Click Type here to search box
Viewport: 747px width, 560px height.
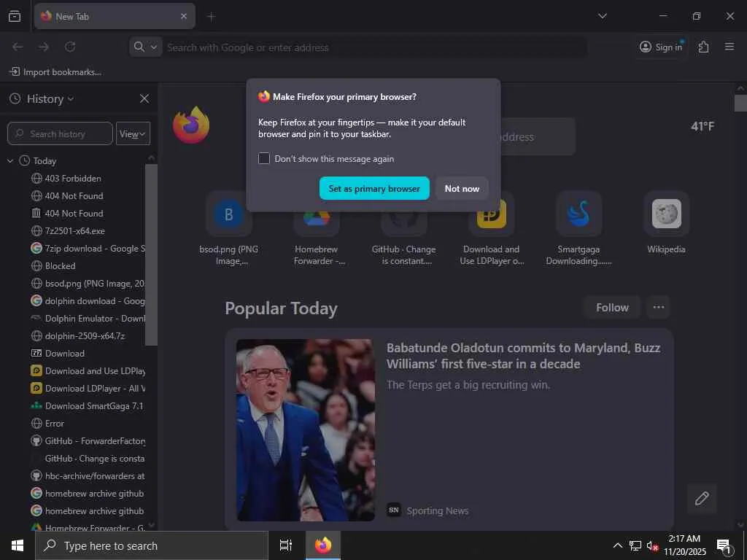pos(152,545)
